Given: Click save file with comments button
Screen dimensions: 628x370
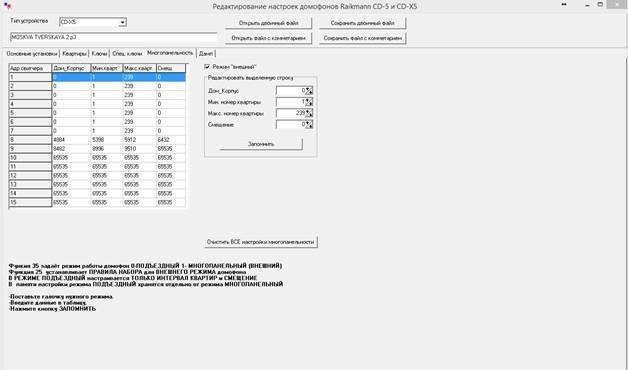Looking at the screenshot, I should coord(362,38).
